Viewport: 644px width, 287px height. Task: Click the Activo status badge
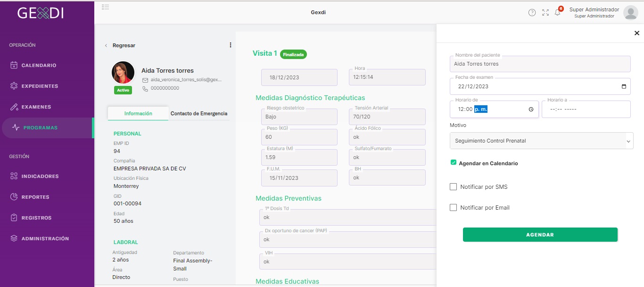point(123,90)
